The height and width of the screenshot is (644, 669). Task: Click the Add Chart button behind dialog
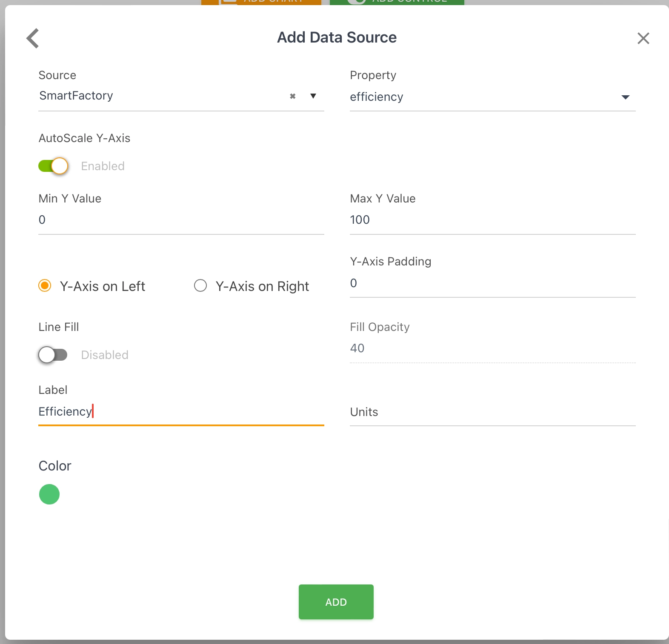coord(261,2)
